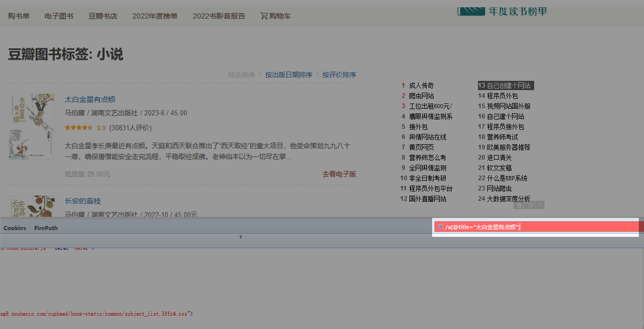Open 豆瓣书店 from the navigation bar
Screen dimensions: 644x329
(x=103, y=16)
